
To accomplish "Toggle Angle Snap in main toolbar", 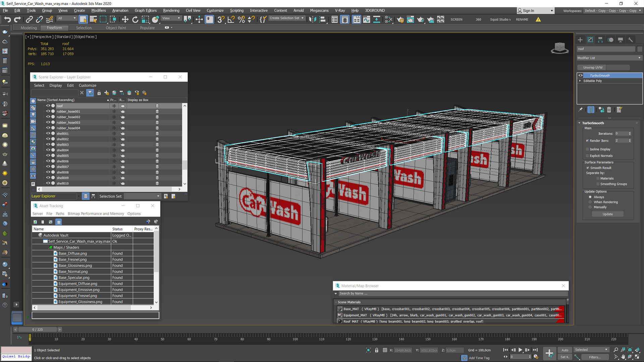I will (231, 19).
